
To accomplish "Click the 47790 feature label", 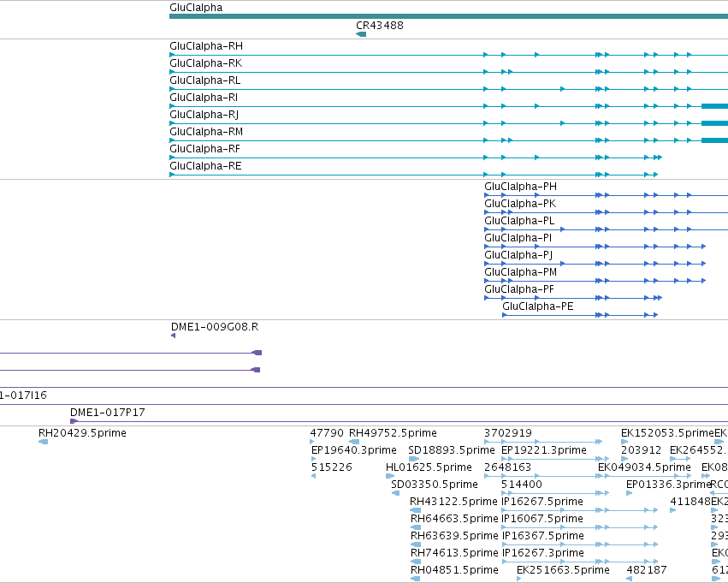I will [327, 433].
